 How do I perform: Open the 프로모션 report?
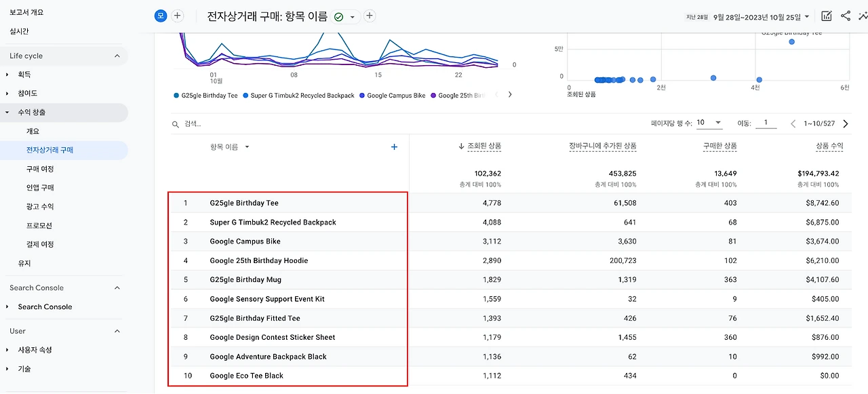pyautogui.click(x=39, y=225)
